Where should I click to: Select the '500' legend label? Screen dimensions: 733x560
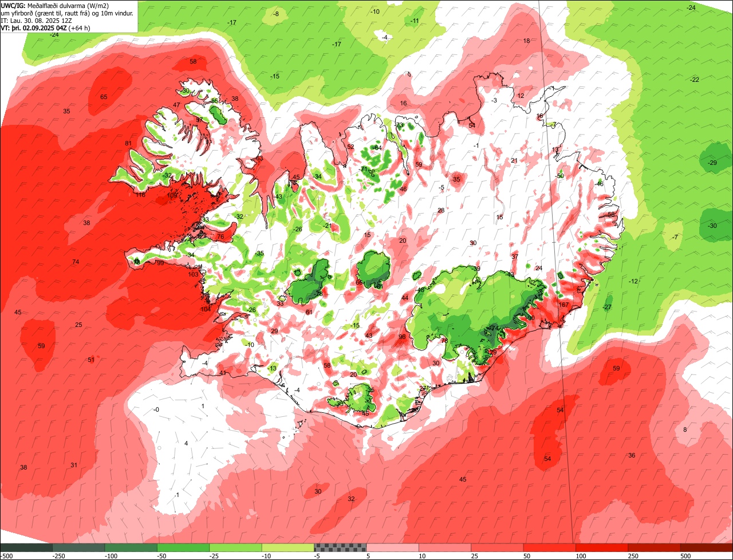pyautogui.click(x=686, y=556)
